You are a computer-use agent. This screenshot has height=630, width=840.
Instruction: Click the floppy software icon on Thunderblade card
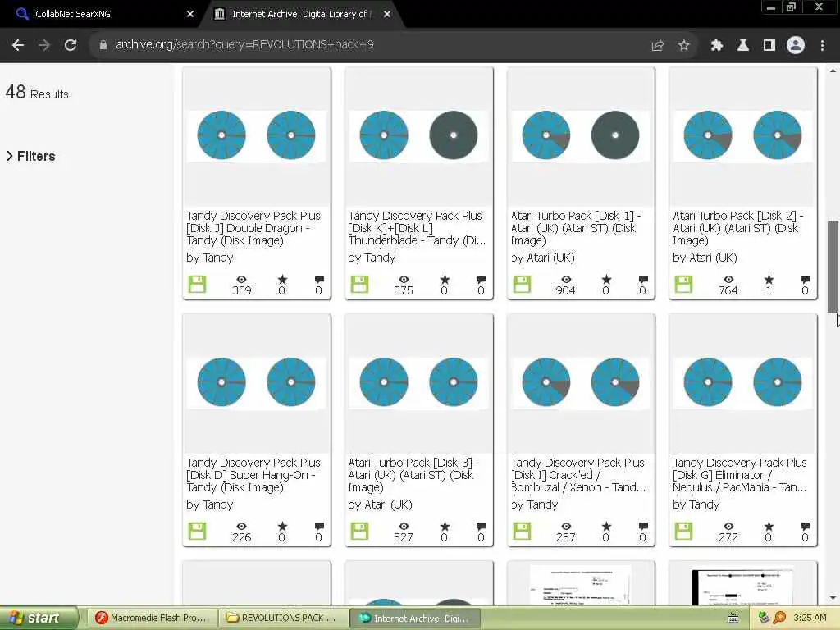359,285
